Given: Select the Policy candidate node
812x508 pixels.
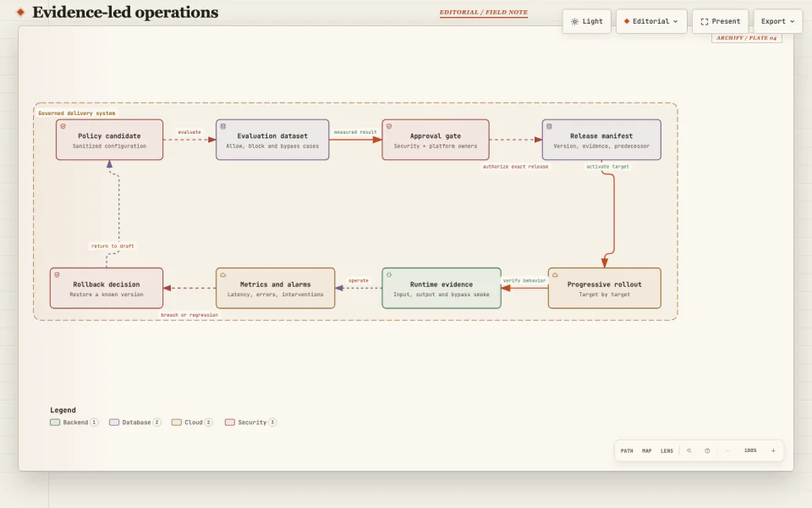Looking at the screenshot, I should pyautogui.click(x=109, y=140).
